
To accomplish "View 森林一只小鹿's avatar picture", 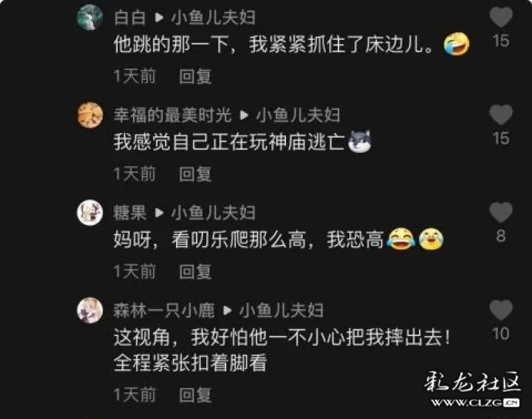I will pos(90,311).
